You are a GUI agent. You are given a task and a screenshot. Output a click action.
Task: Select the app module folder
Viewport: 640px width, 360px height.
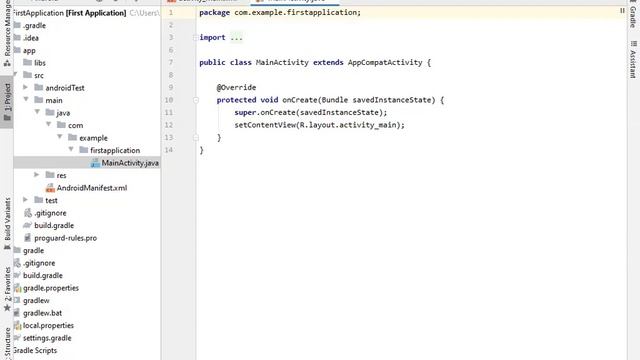coord(29,51)
